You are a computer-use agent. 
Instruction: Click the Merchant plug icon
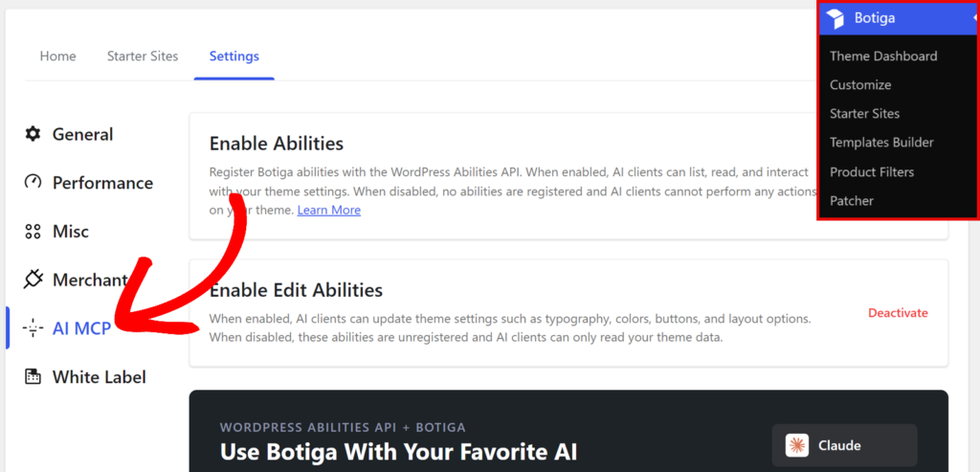(33, 280)
